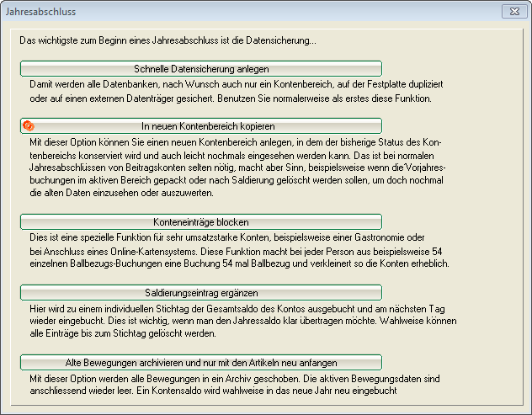Click the 'Konteneinträge blocken' button

201,222
